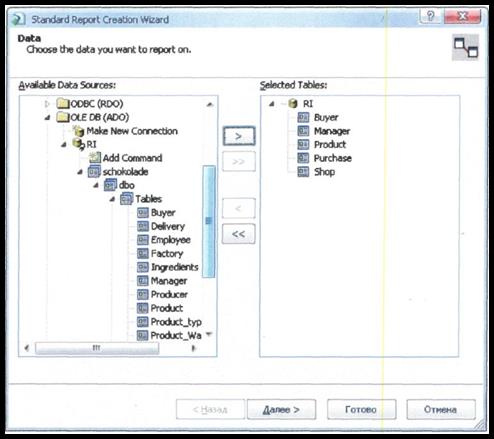Click the horizontal scroll right arrow

(193, 348)
